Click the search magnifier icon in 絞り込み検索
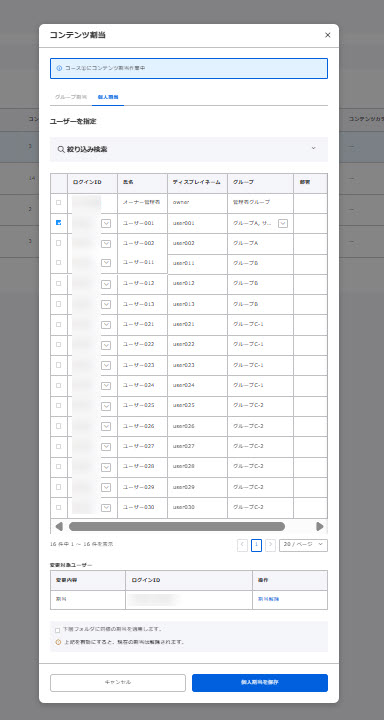The width and height of the screenshot is (384, 720). pos(61,149)
